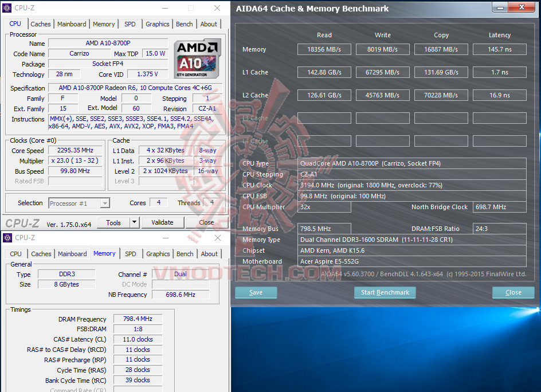Click the Memory Latency value 145.7 ns

coord(500,49)
